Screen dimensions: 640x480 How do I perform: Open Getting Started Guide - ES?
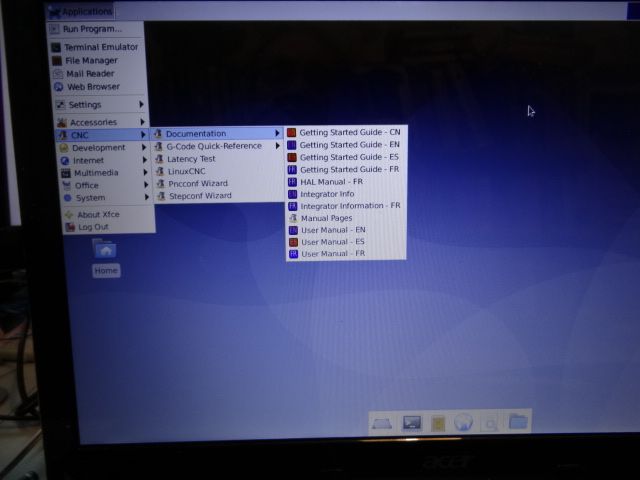coord(346,157)
